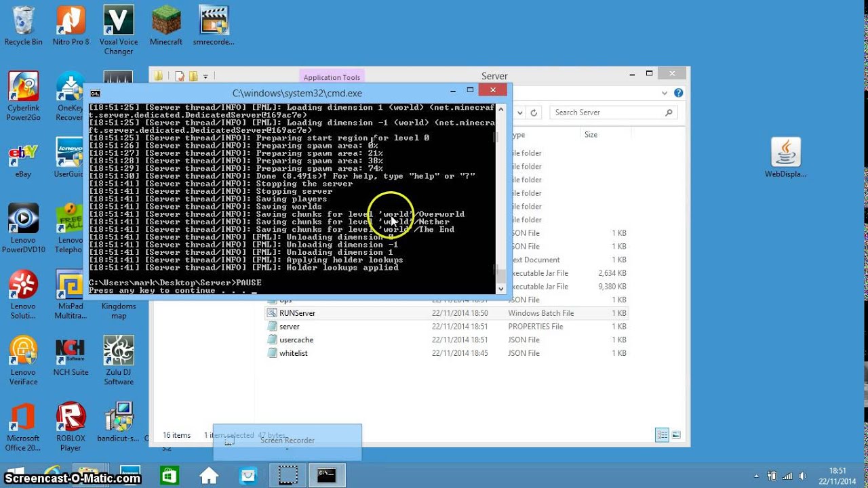Viewport: 868px width, 488px height.
Task: Open volume control in system tray
Action: (804, 476)
